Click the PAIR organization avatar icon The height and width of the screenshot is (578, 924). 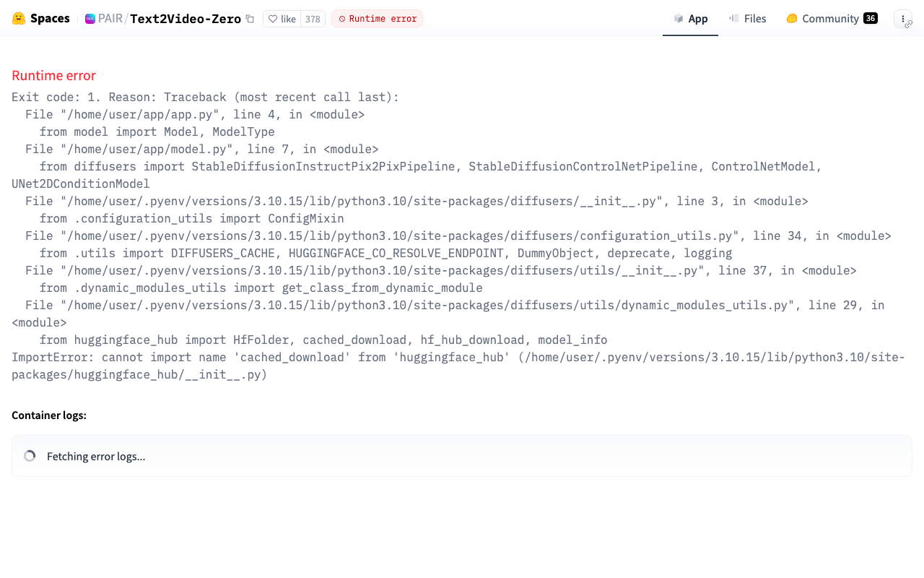(x=90, y=19)
